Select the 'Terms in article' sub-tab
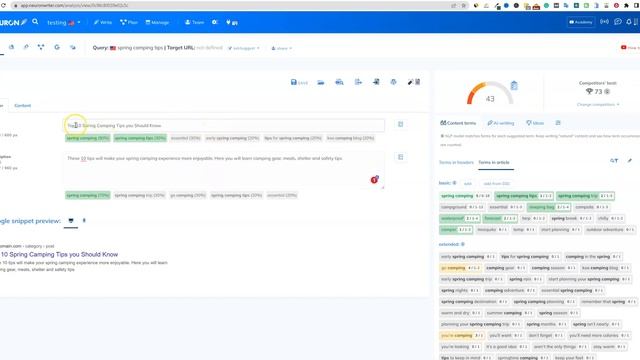640x360 pixels. point(494,162)
